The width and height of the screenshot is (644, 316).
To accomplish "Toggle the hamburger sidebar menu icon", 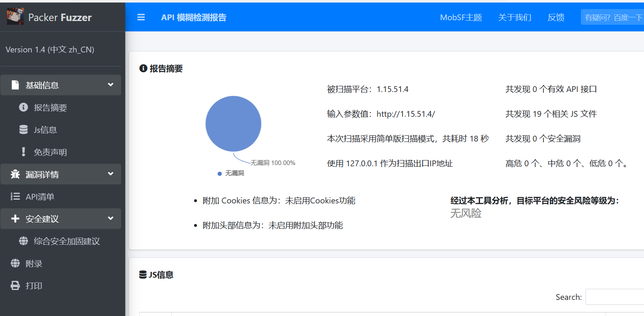I will click(141, 17).
